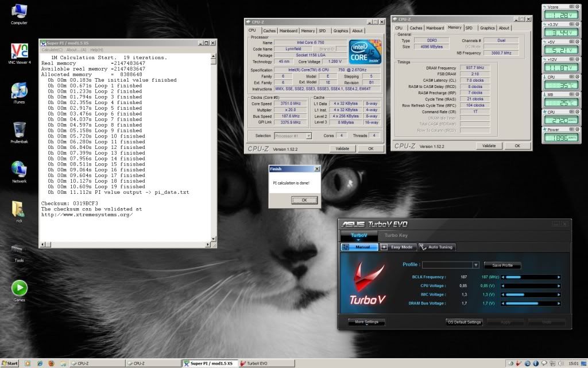Switch to Mainboard tab in left CPU-Z
Viewport: 588px width, 368px height.
click(x=288, y=31)
